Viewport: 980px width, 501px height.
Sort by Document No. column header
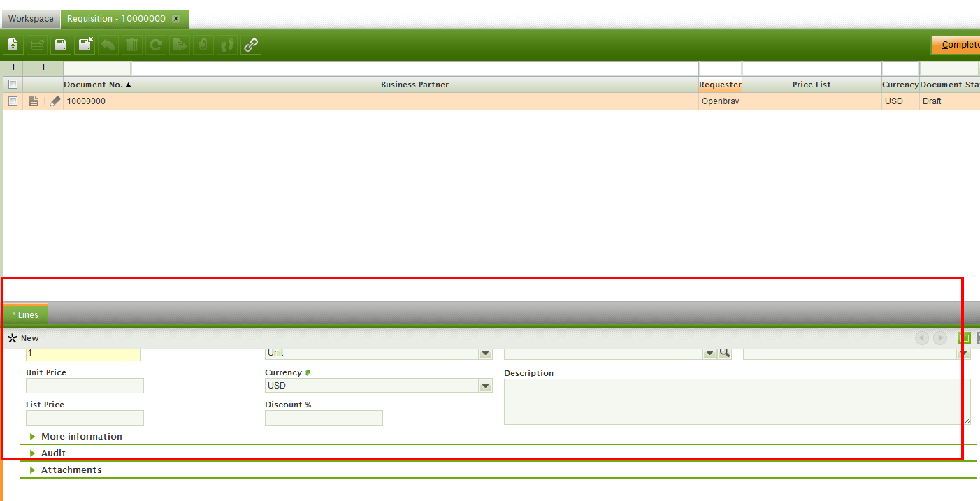(97, 85)
